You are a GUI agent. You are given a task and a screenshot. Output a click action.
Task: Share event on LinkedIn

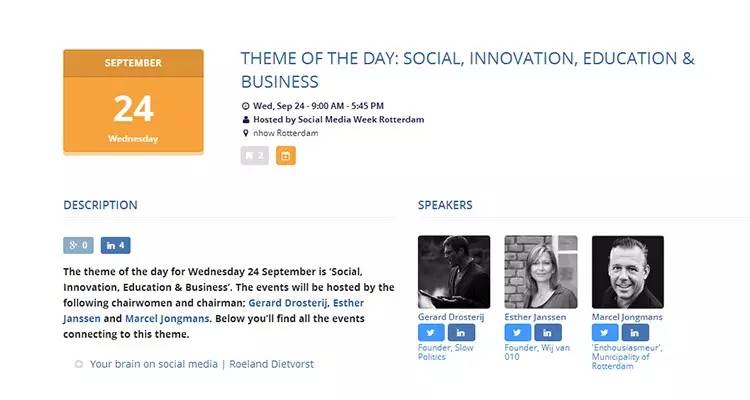(x=116, y=245)
